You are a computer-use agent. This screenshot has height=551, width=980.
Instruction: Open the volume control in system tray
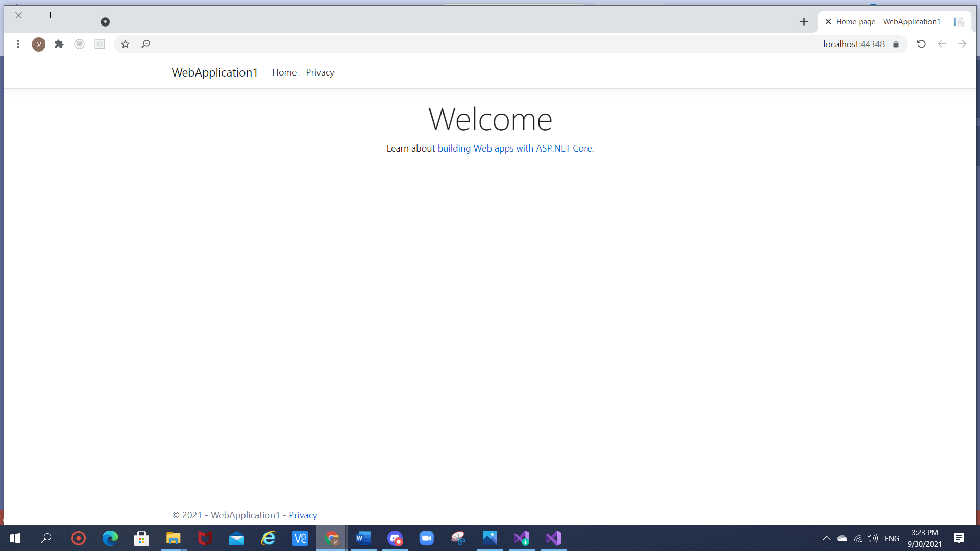coord(873,538)
